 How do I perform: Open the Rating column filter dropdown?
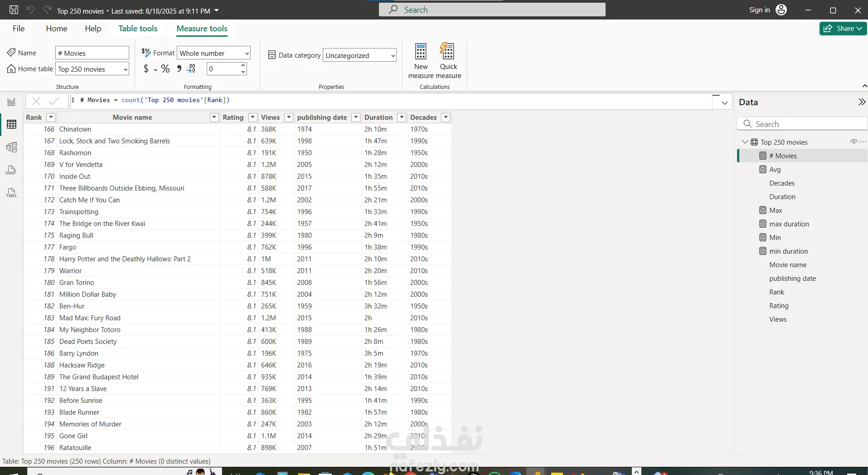[253, 118]
